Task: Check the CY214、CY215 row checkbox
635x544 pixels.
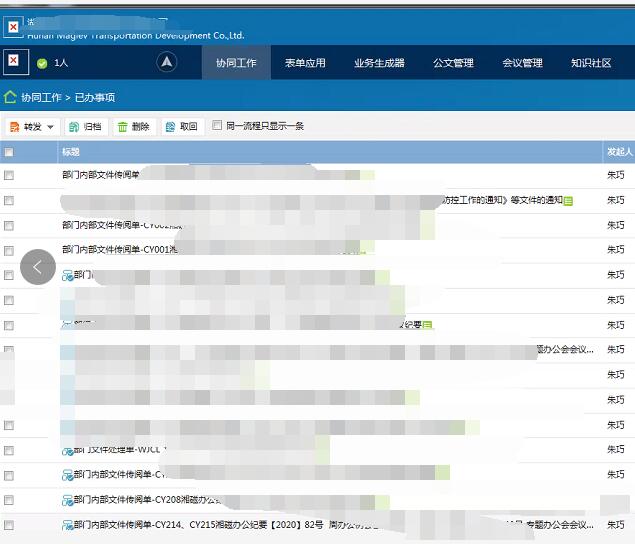Action: point(9,525)
